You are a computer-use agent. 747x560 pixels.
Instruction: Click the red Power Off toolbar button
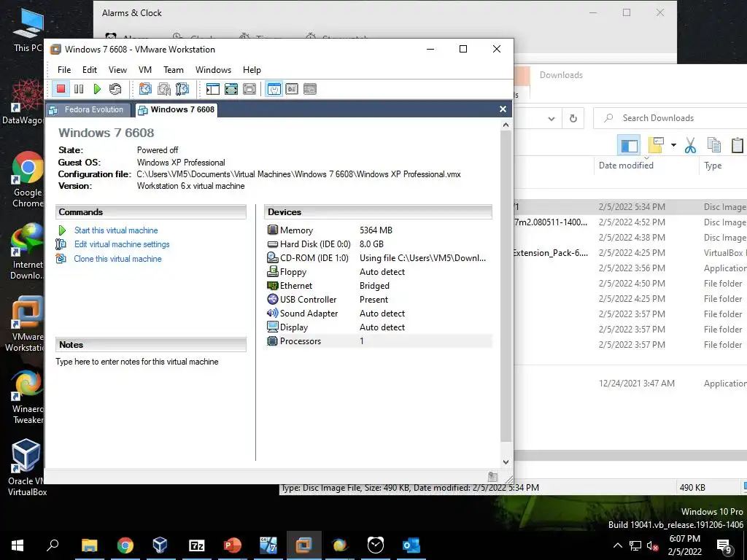(x=61, y=89)
